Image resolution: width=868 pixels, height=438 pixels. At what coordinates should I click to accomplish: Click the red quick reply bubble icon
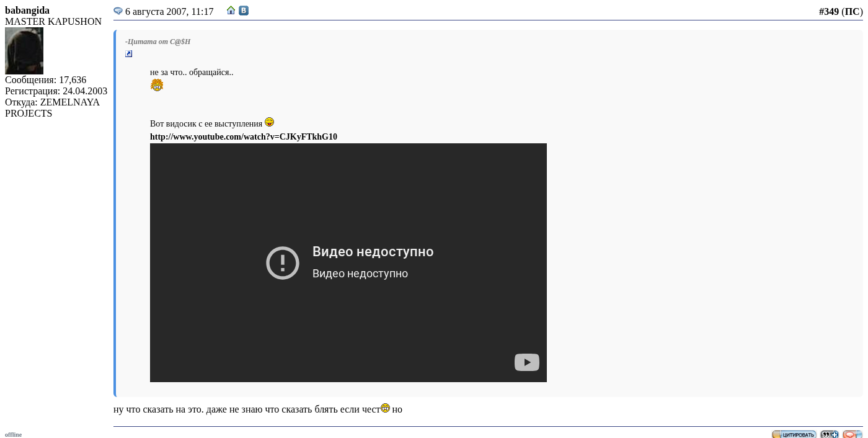click(x=852, y=434)
